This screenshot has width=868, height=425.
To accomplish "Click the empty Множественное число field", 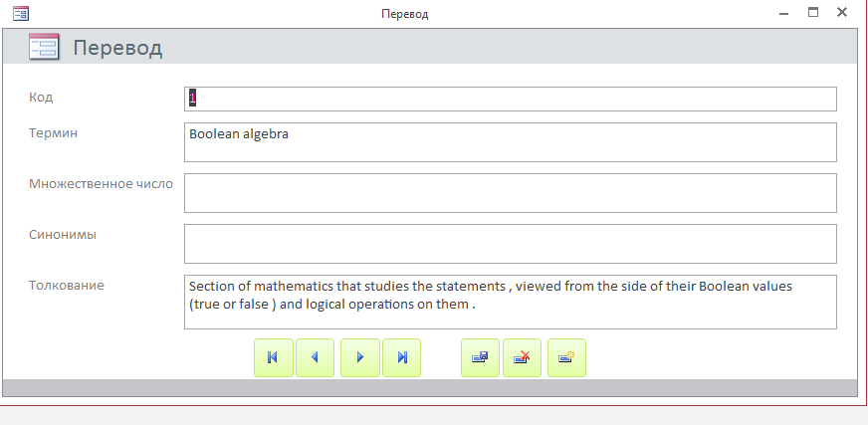I will pyautogui.click(x=511, y=193).
